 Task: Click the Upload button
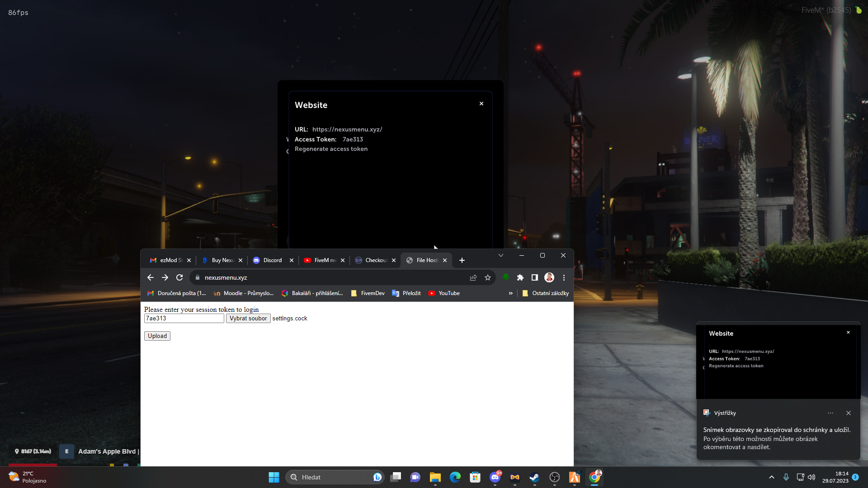pos(157,336)
